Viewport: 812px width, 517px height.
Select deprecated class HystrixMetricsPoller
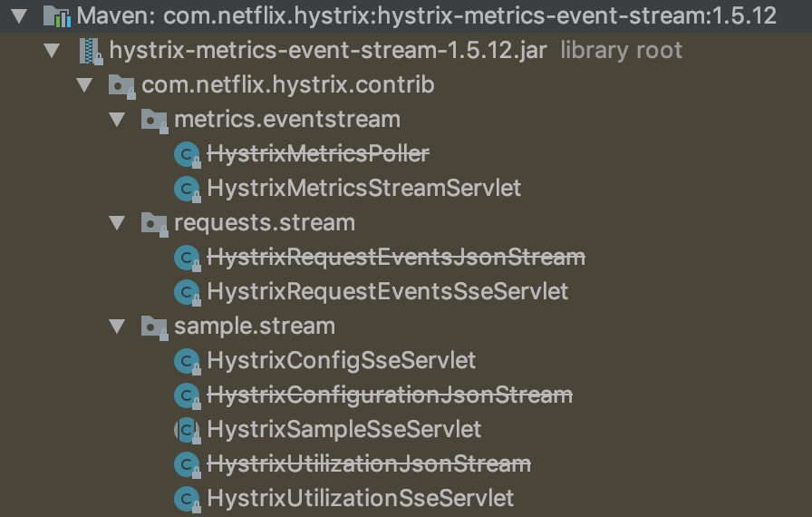[318, 154]
